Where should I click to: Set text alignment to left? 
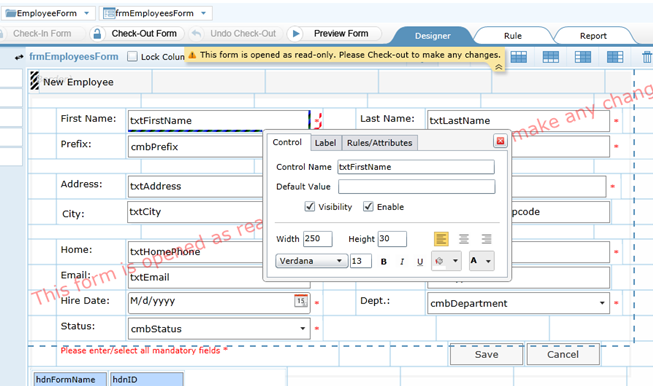click(x=441, y=239)
